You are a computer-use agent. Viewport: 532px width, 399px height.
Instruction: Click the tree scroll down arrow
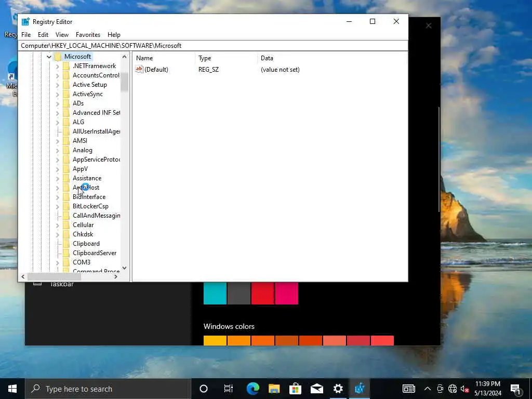pos(125,268)
